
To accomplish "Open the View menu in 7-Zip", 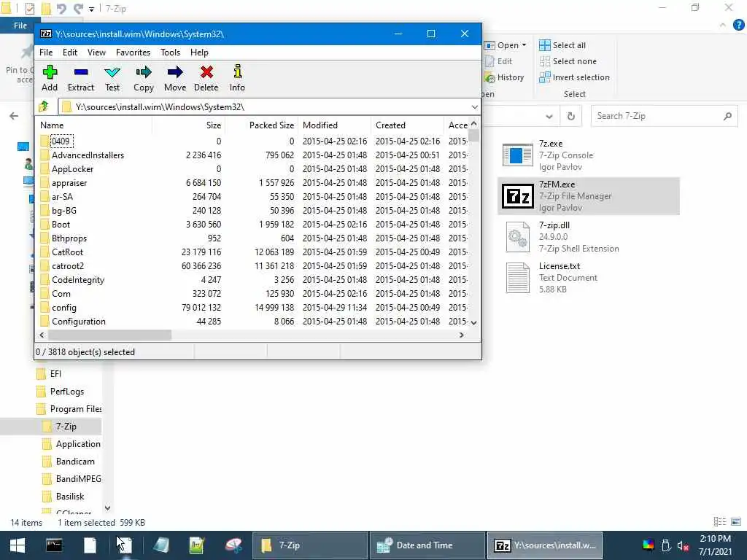I will [96, 52].
